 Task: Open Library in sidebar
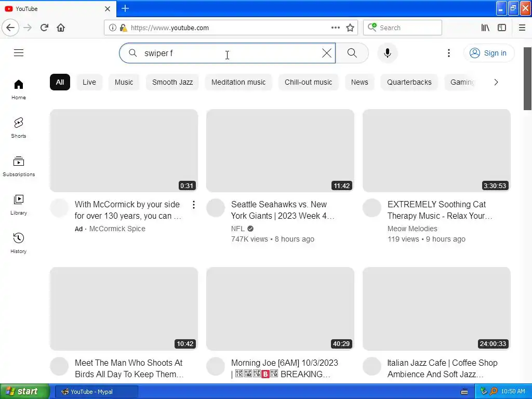pos(19,205)
